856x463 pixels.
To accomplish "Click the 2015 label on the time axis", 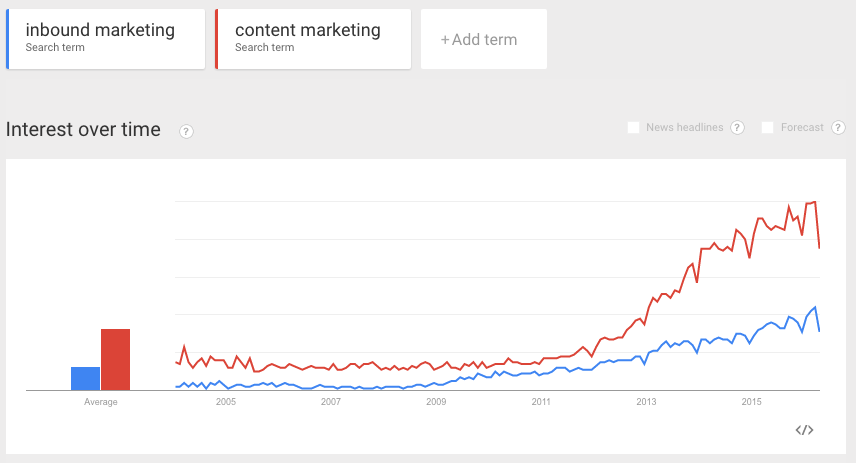I will (752, 402).
